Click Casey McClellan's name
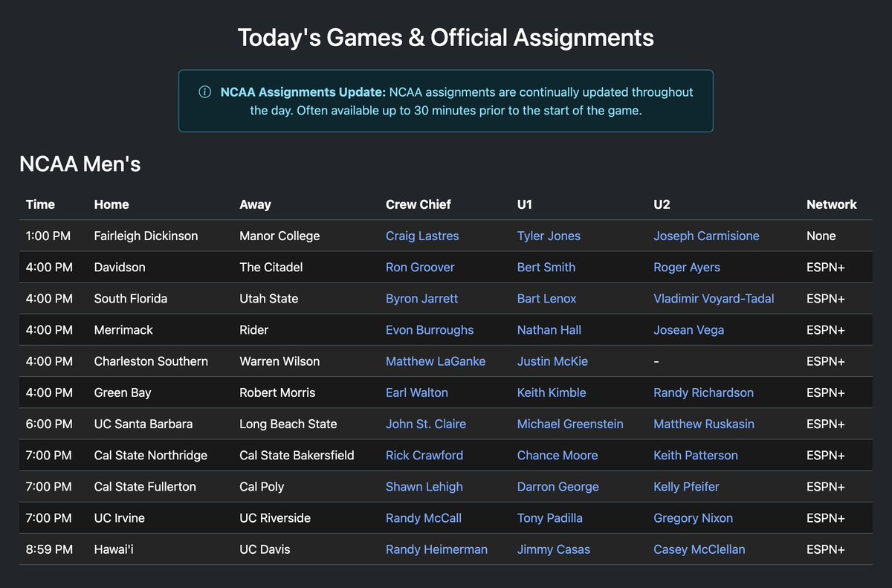Screen dimensions: 892x588 (x=699, y=549)
